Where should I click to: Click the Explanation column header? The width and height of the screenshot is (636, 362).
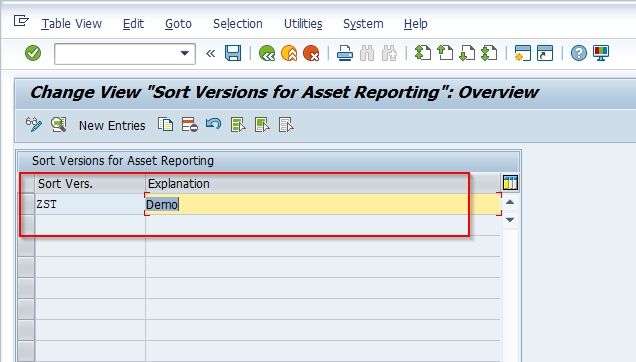tap(323, 183)
